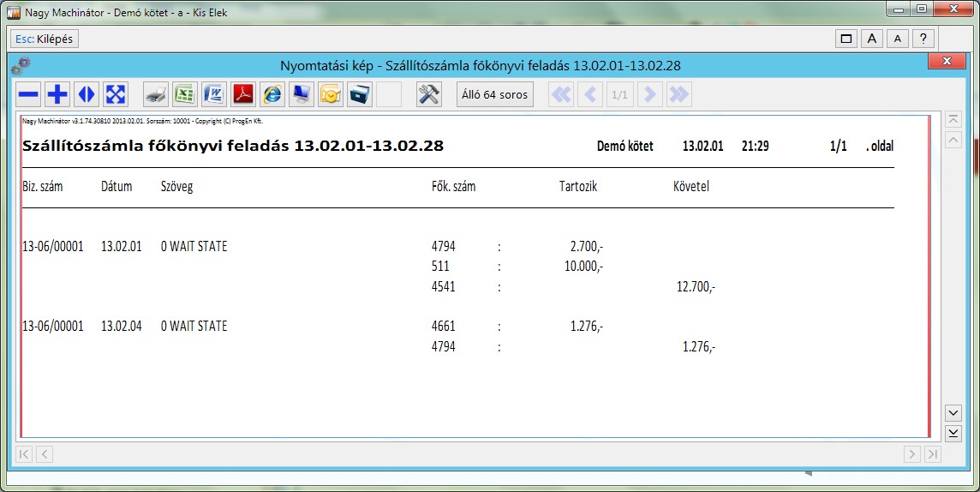
Task: Click the Biz. szám column header
Action: [43, 186]
